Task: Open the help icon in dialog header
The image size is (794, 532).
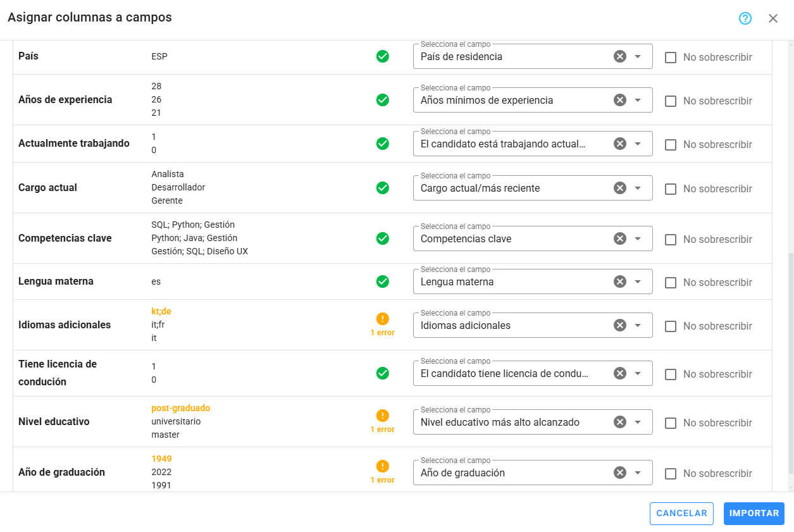Action: tap(745, 18)
